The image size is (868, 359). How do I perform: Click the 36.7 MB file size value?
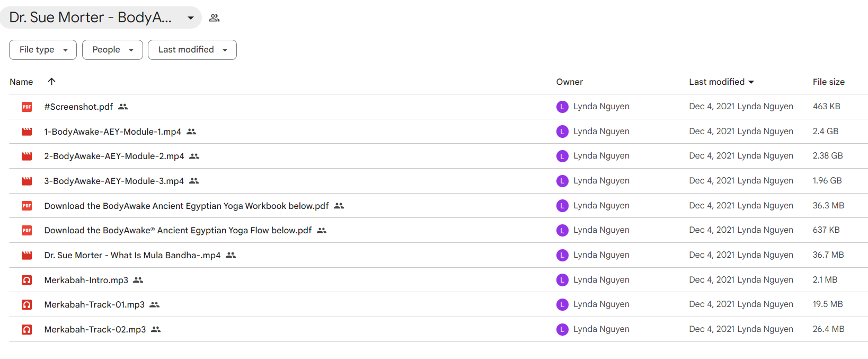point(828,255)
